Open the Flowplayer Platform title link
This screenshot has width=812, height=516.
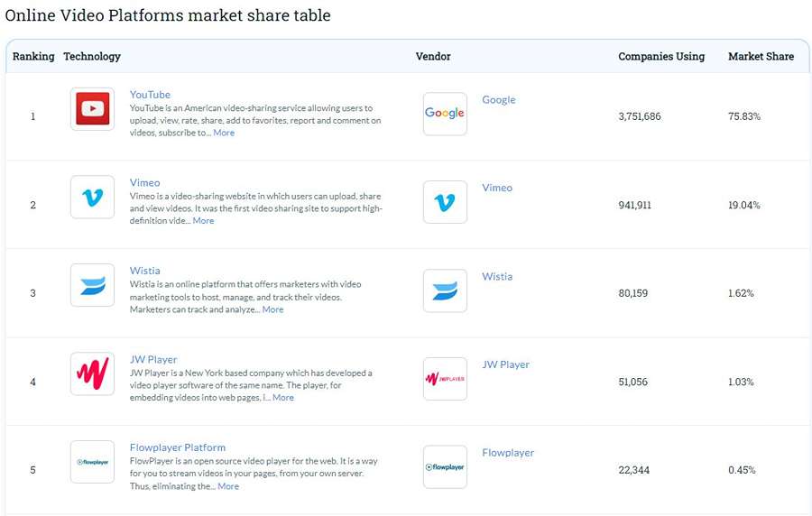click(x=178, y=447)
